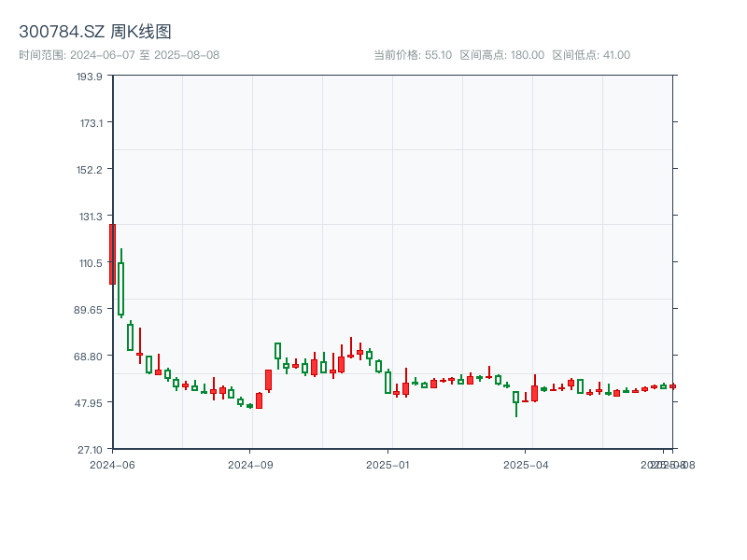Click y-axis label 193.9
747x560 pixels.
point(89,77)
